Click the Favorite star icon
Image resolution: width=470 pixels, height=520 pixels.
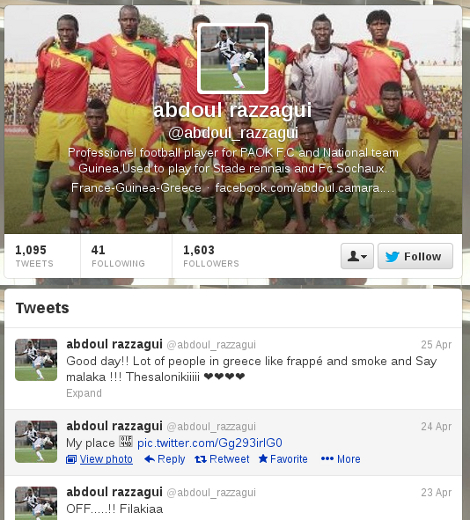pyautogui.click(x=263, y=459)
